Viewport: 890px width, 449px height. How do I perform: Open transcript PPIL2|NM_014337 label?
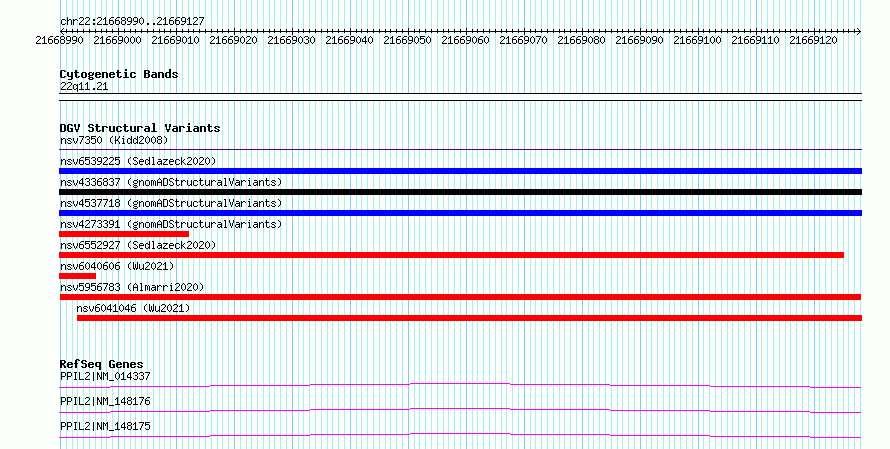pos(105,376)
